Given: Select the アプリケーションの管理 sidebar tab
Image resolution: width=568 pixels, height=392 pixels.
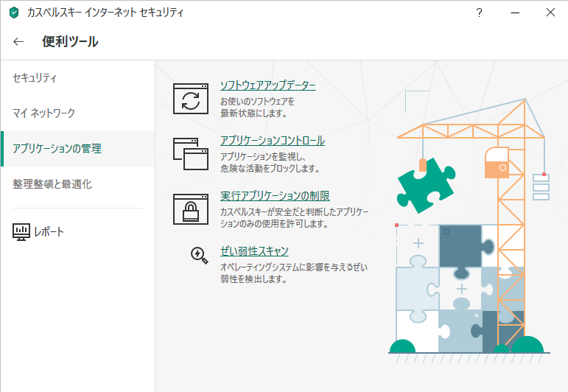Looking at the screenshot, I should pyautogui.click(x=77, y=149).
